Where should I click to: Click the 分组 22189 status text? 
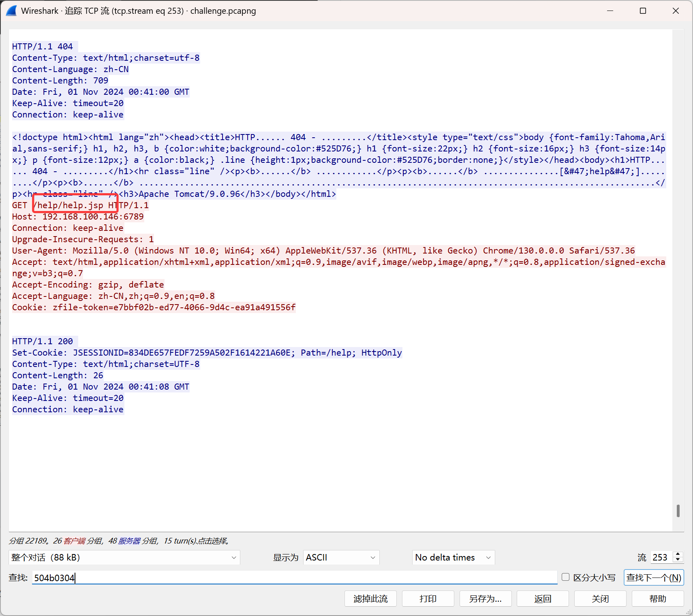click(28, 541)
